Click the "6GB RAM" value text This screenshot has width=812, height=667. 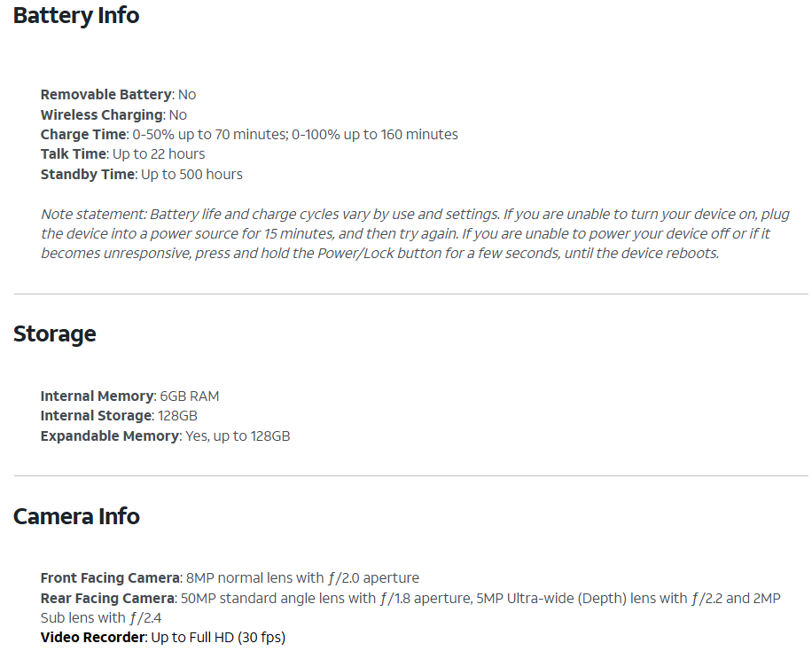coord(191,396)
